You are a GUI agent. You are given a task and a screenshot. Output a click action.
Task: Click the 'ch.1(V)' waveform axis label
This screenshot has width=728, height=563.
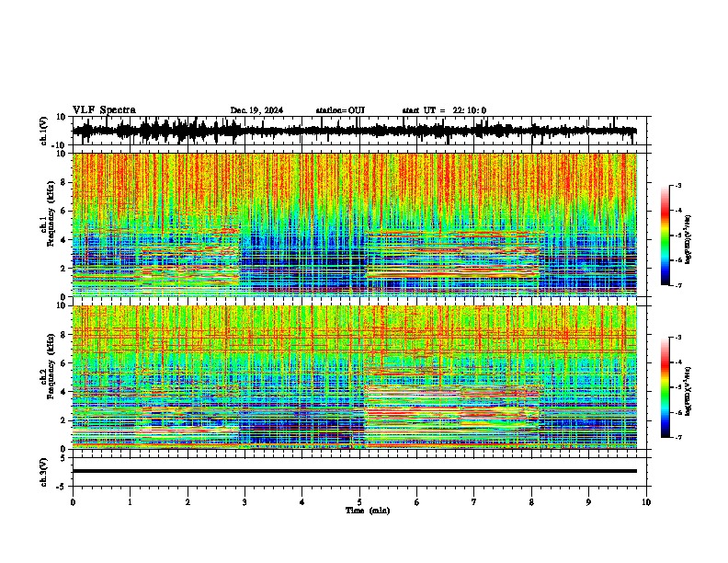44,131
